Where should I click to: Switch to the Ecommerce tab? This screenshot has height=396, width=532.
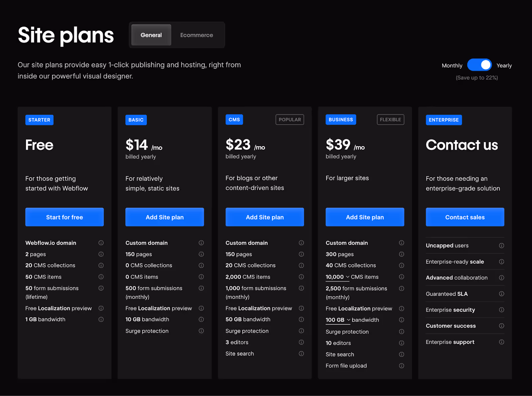coord(197,35)
